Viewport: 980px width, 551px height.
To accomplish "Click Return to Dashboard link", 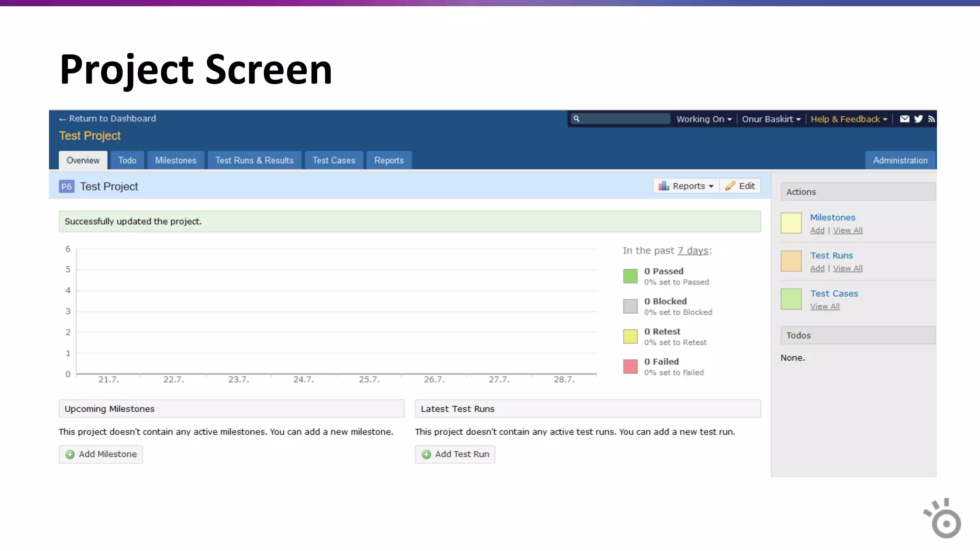I will tap(107, 119).
